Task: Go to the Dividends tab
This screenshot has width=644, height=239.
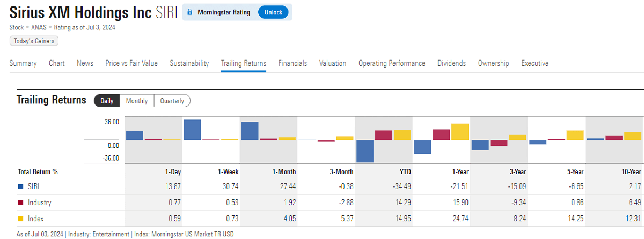Action: (452, 63)
